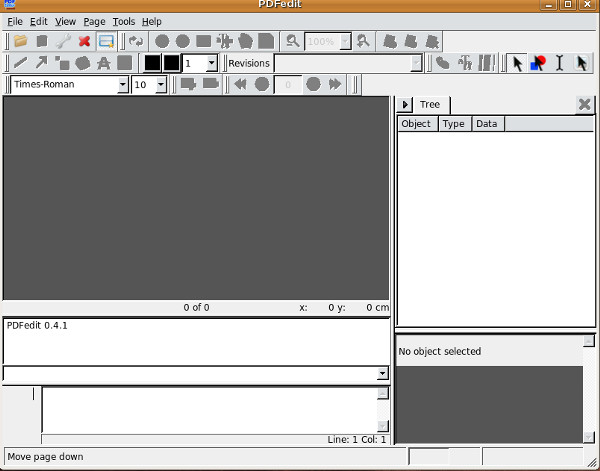Click the grey circle right of page number
The width and height of the screenshot is (600, 471).
(313, 84)
